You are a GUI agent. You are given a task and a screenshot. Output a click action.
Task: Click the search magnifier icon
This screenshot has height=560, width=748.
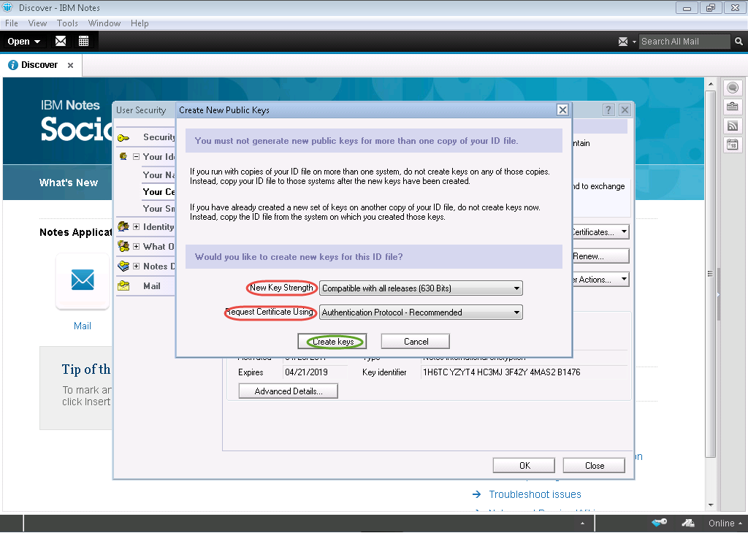pos(739,42)
